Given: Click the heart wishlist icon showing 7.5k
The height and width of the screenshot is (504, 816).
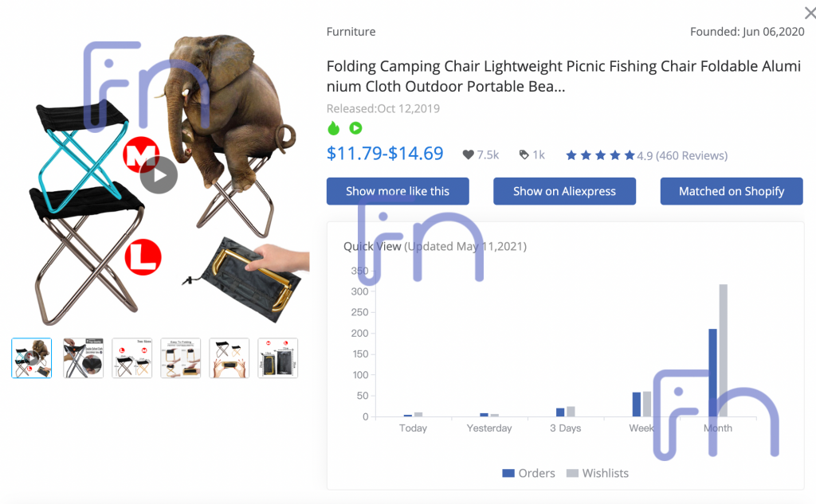Looking at the screenshot, I should [x=468, y=155].
